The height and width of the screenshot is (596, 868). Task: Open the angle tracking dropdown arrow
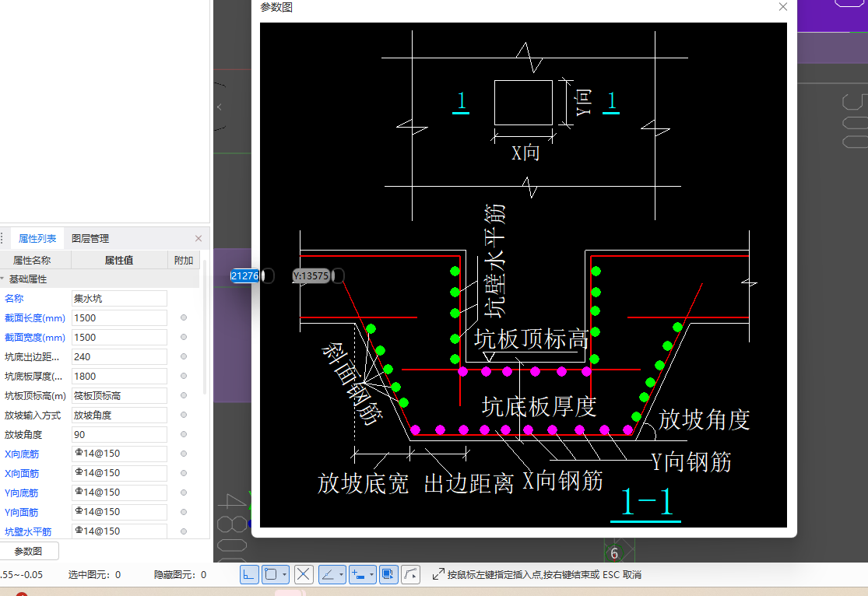click(341, 574)
